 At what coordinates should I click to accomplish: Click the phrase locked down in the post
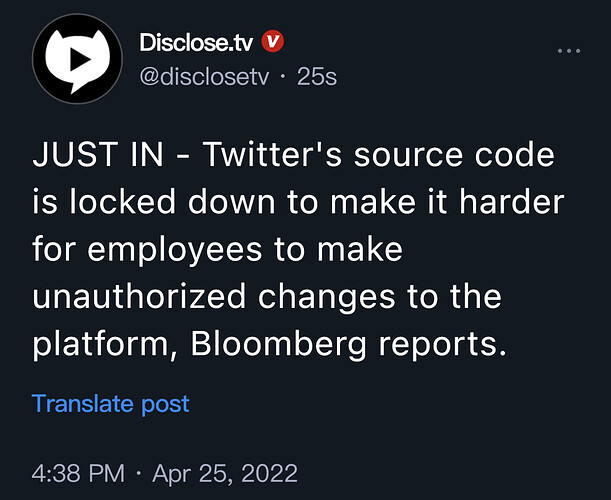point(172,202)
